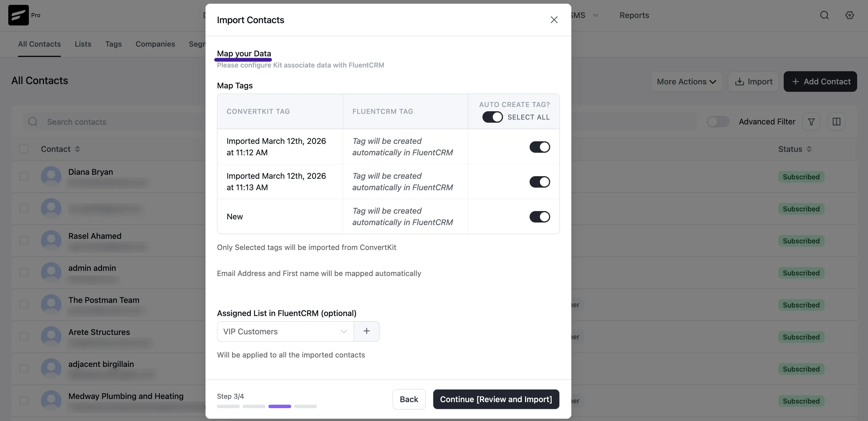Switch to the Lists tab

click(83, 44)
